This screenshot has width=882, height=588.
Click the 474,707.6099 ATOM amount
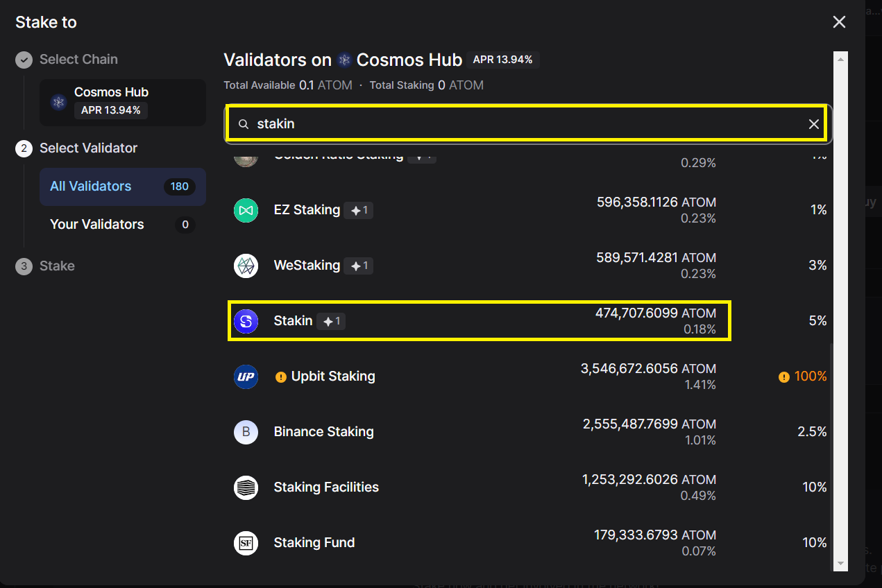[x=656, y=313]
